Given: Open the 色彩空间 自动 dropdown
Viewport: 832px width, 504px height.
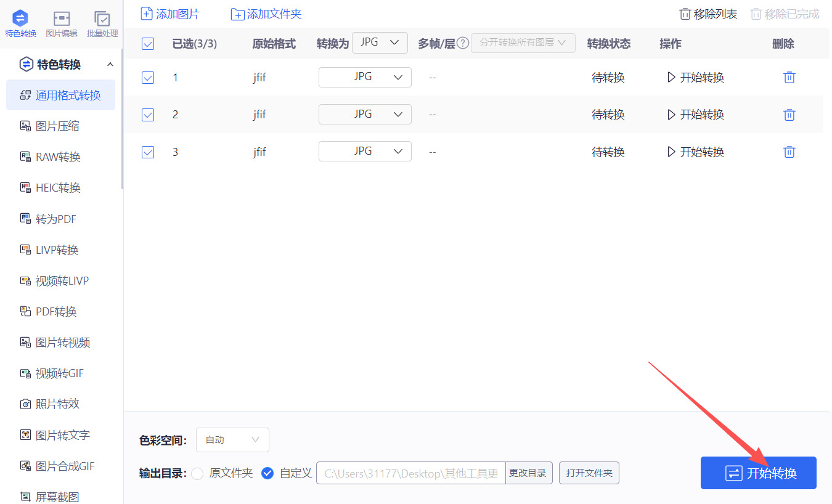Looking at the screenshot, I should click(232, 440).
